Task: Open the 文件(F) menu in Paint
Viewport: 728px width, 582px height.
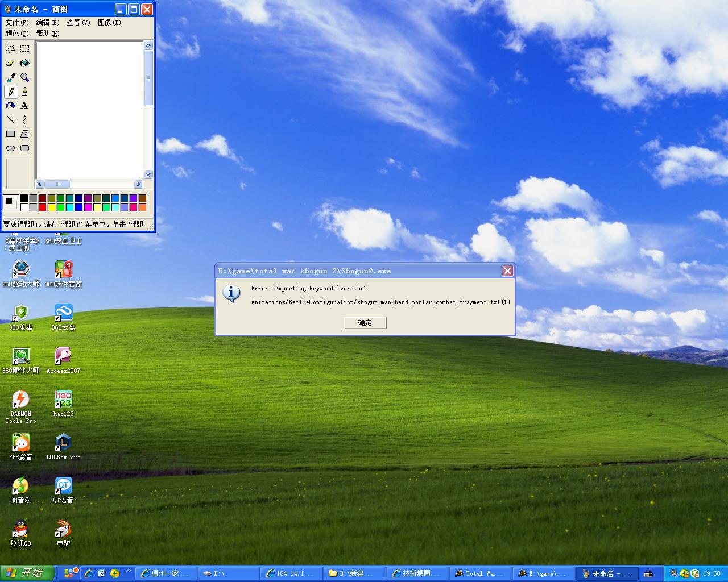Action: pyautogui.click(x=16, y=23)
